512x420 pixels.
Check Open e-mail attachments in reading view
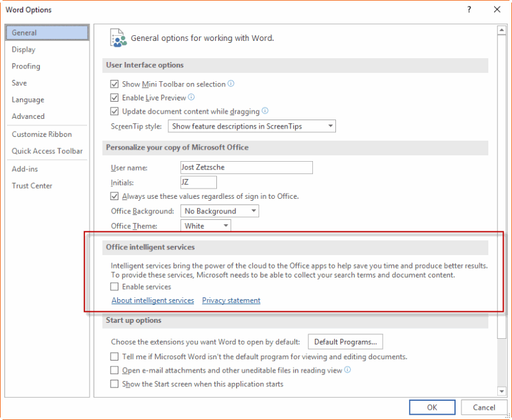click(115, 370)
